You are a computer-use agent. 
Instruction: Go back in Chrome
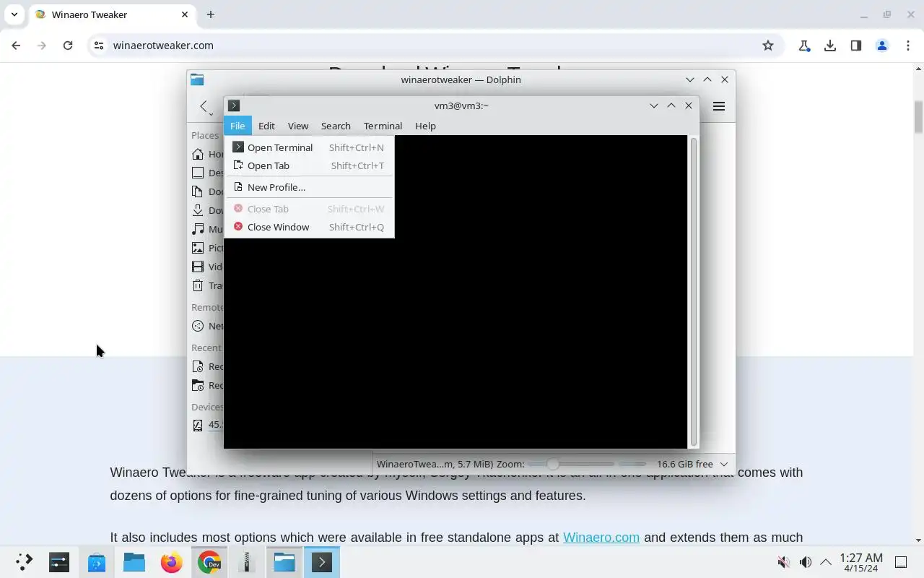(16, 46)
